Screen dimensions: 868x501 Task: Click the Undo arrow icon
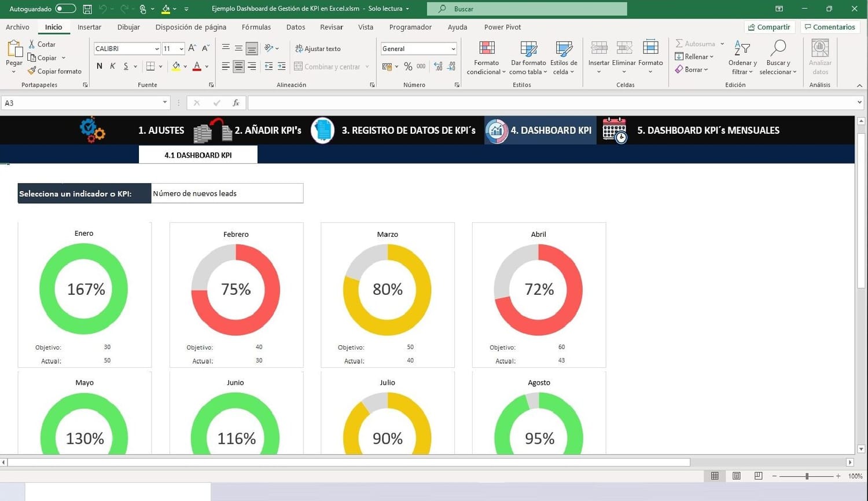[x=103, y=9]
